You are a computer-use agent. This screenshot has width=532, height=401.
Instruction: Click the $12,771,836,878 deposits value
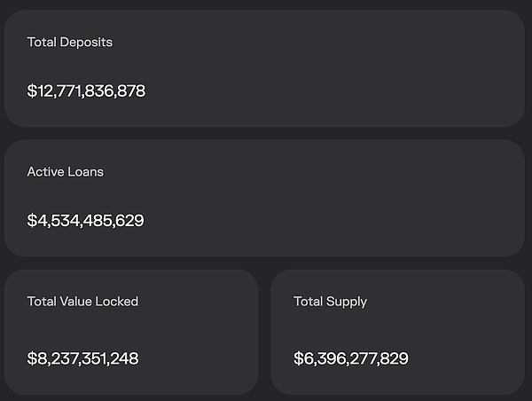[86, 90]
